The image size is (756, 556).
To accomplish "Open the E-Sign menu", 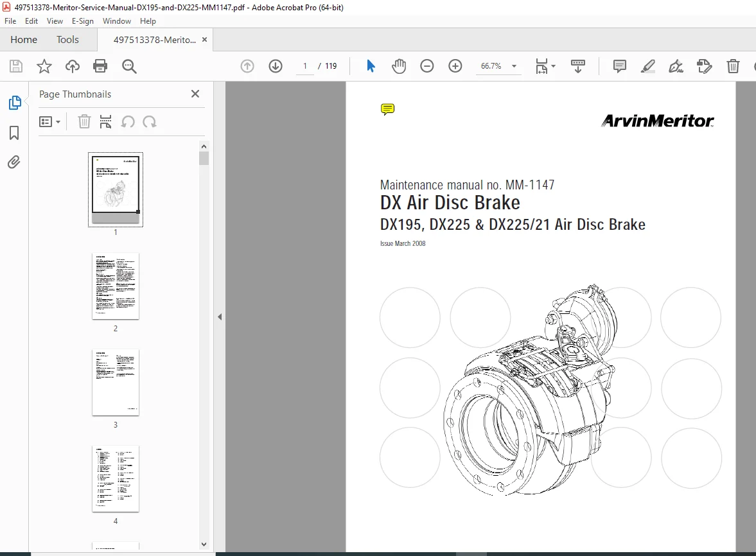I will click(x=82, y=21).
